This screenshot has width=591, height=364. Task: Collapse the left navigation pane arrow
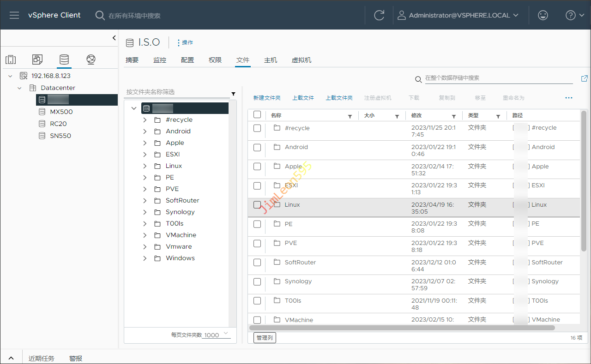click(114, 38)
